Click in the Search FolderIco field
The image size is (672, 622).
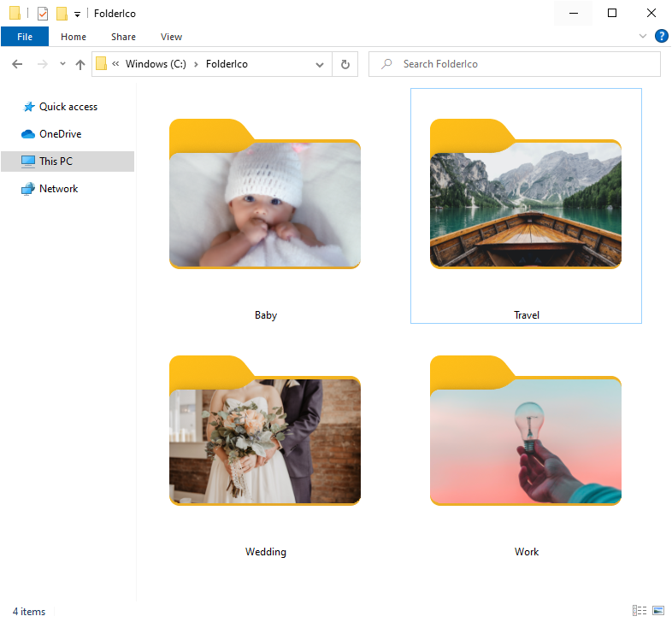tap(515, 64)
